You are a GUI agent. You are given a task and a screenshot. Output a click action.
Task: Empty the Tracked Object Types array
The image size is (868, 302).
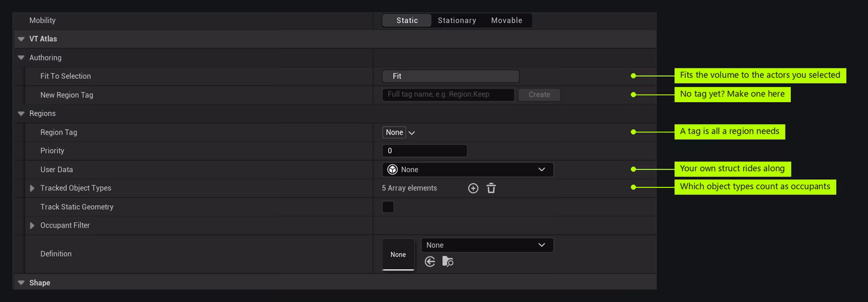[491, 188]
